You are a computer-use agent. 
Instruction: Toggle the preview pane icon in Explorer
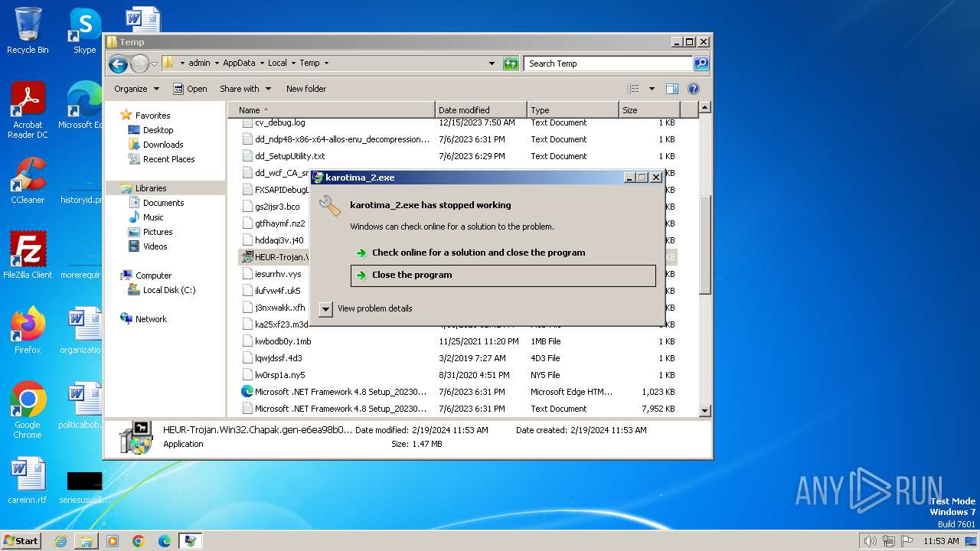tap(671, 89)
